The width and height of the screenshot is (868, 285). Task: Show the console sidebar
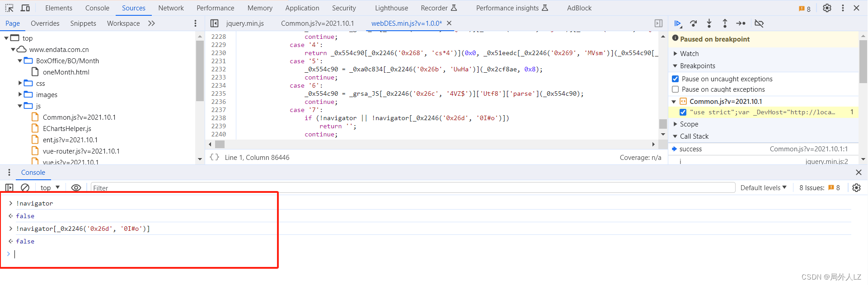coord(9,187)
